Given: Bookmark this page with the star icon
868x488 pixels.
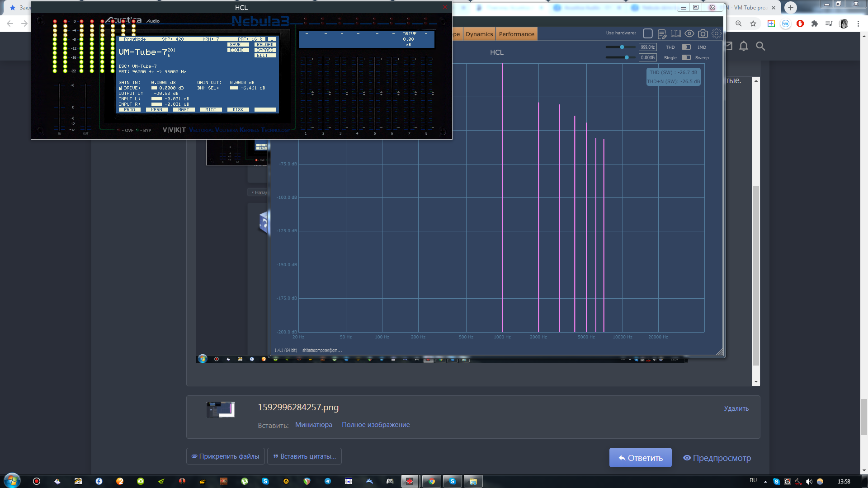Looking at the screenshot, I should coord(753,23).
